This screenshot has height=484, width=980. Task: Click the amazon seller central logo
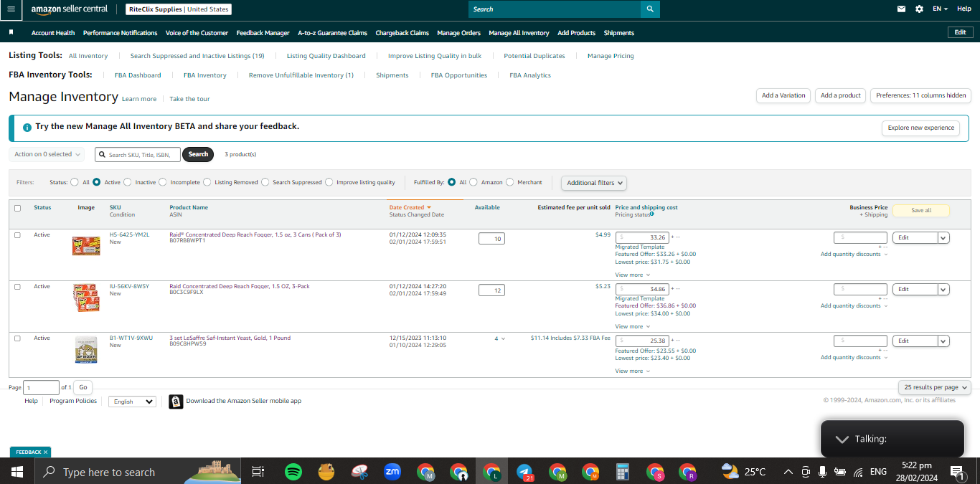70,9
